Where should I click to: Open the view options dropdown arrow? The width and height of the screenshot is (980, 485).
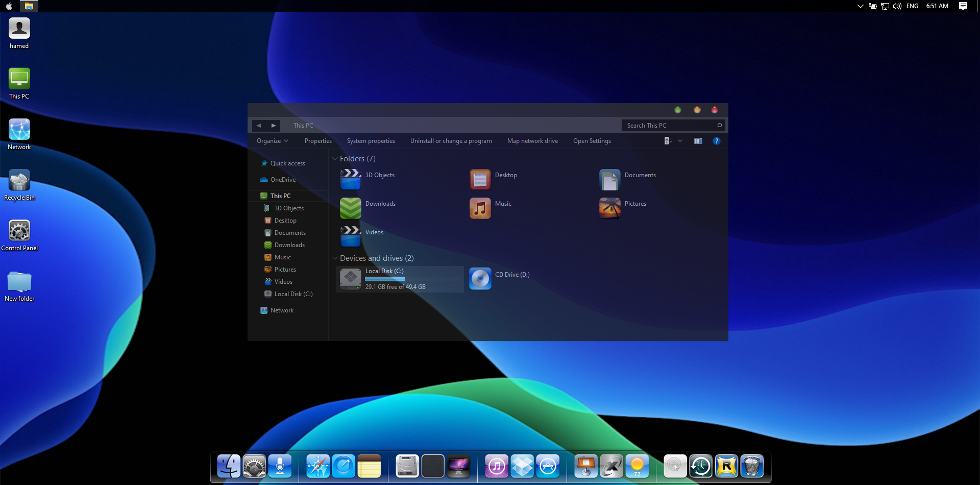(x=680, y=141)
